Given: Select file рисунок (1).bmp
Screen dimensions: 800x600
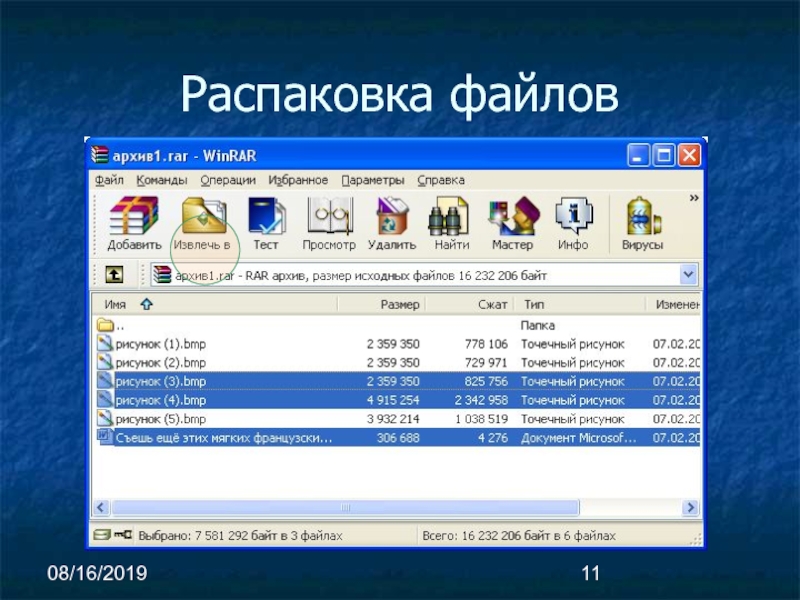Looking at the screenshot, I should 160,344.
